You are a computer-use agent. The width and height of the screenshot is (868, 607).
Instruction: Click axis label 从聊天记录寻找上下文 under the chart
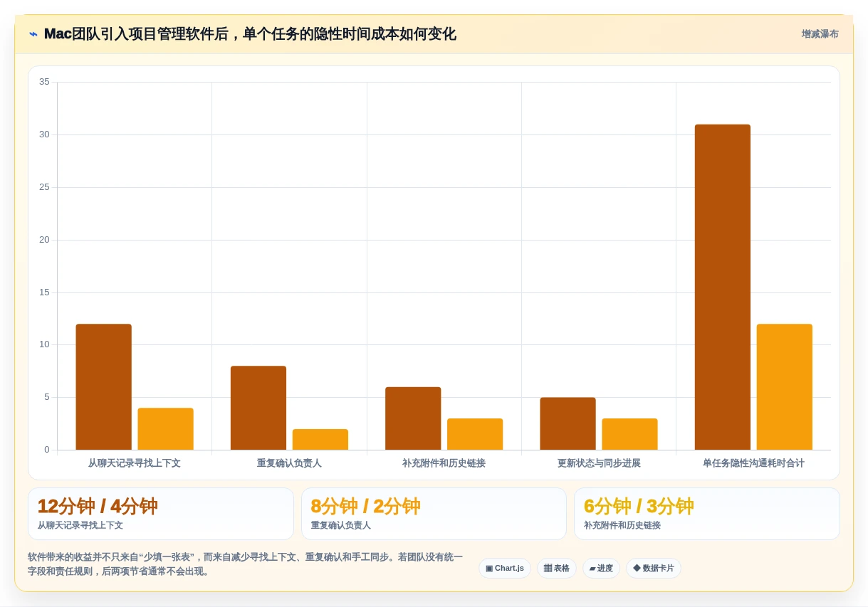[x=135, y=463]
